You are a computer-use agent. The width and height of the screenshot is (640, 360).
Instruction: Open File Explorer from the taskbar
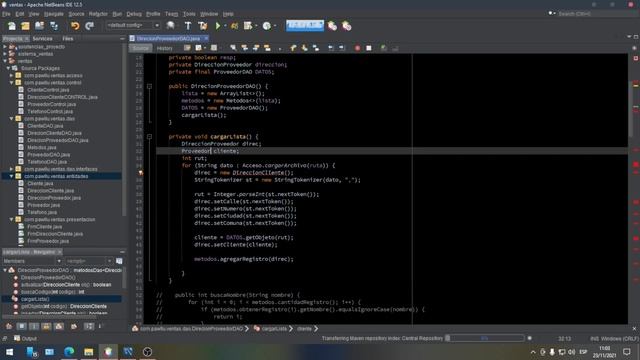point(89,351)
